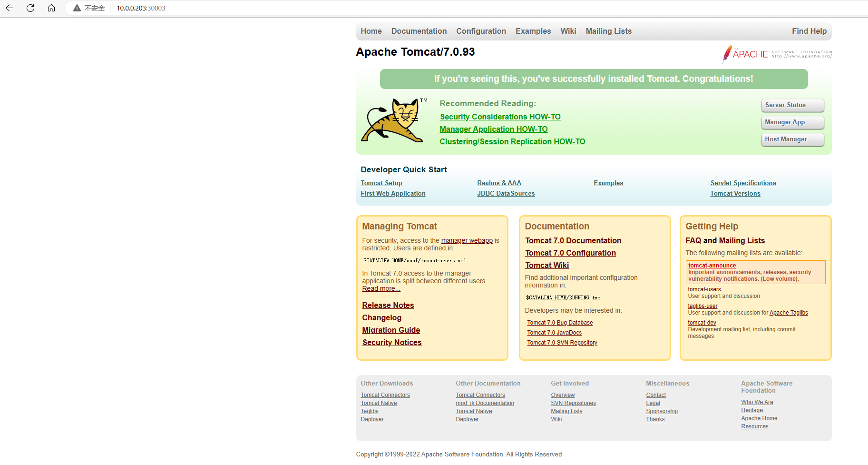The height and width of the screenshot is (465, 868).
Task: Open Tomcat 7.0 SVN Repository link
Action: pos(562,343)
